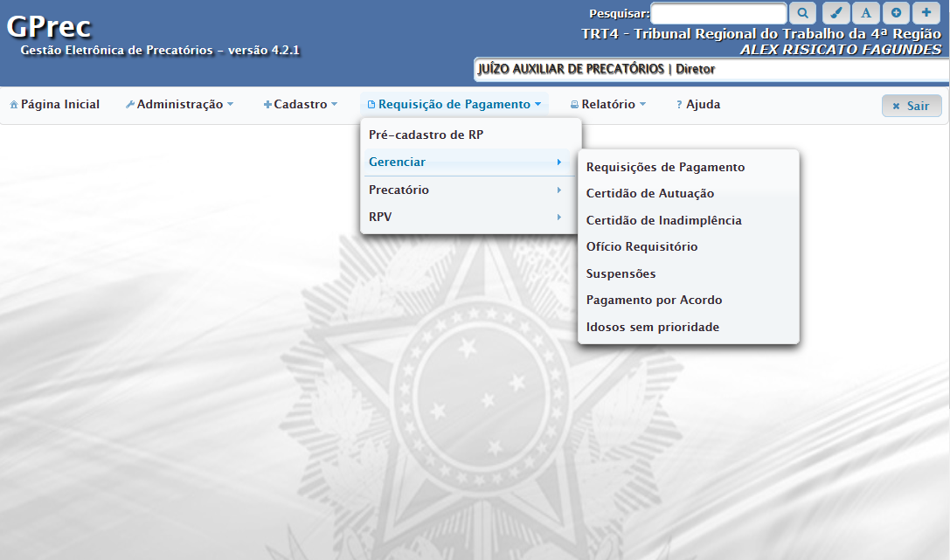The image size is (950, 560).
Task: Expand the RPV submenu
Action: pyautogui.click(x=467, y=217)
